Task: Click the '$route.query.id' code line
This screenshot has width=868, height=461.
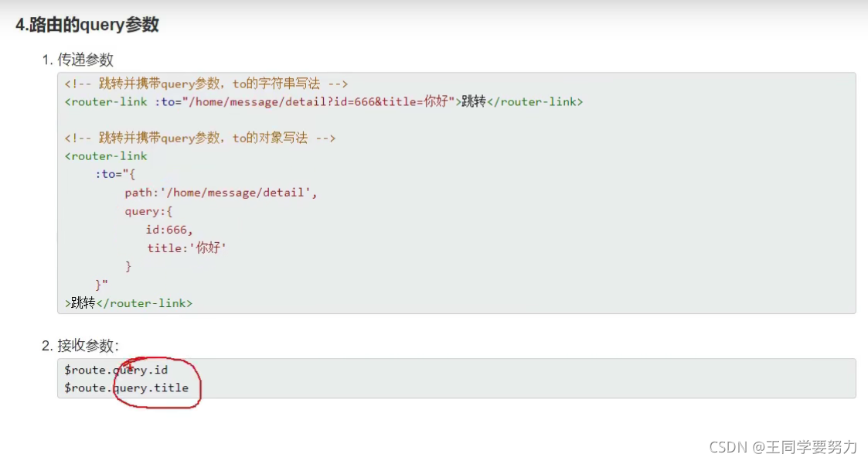Action: click(116, 370)
